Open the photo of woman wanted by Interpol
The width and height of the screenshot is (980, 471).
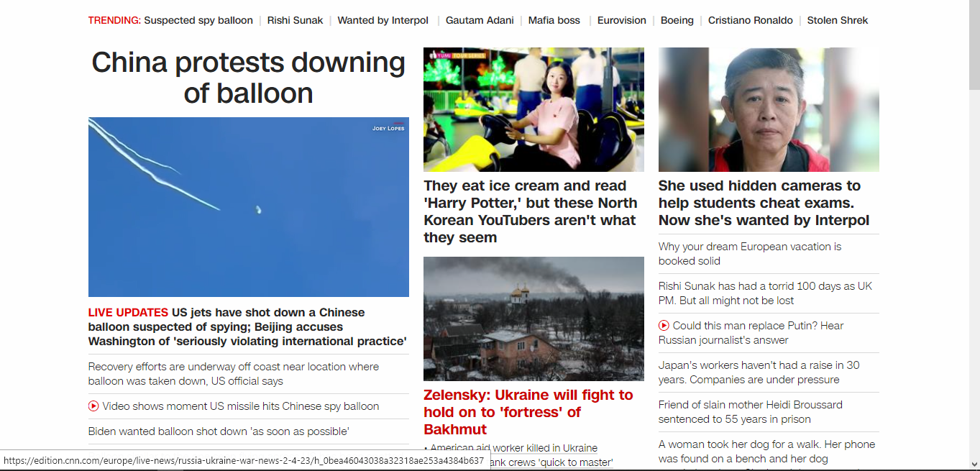click(769, 109)
